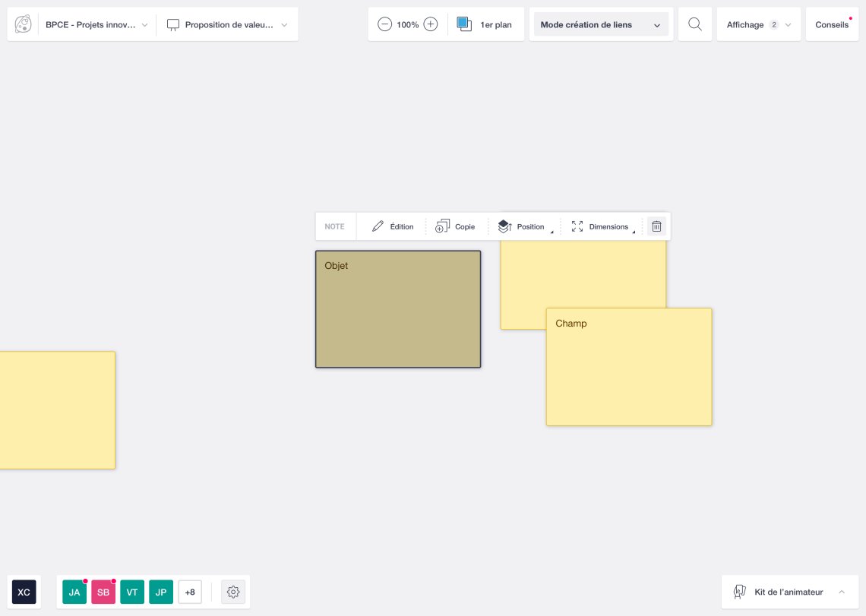Screen dimensions: 866x616
Task: Toggle the 1er plan layer
Action: (x=485, y=24)
